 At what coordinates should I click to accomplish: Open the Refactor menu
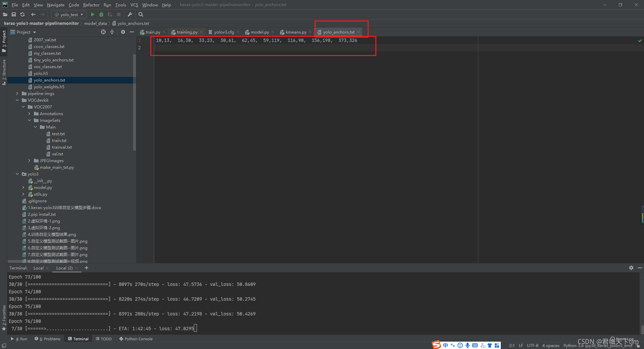point(91,5)
